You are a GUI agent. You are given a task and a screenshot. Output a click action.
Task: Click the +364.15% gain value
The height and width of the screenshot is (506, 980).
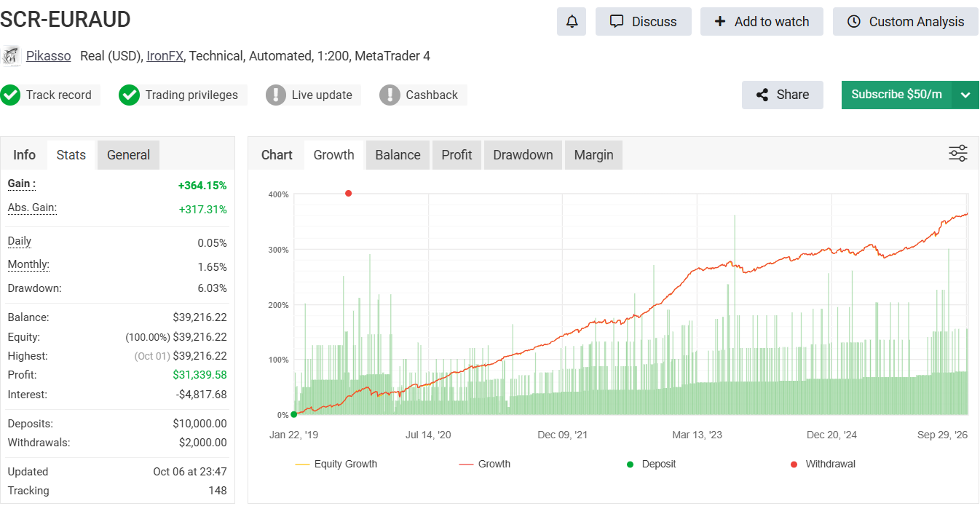tap(202, 186)
